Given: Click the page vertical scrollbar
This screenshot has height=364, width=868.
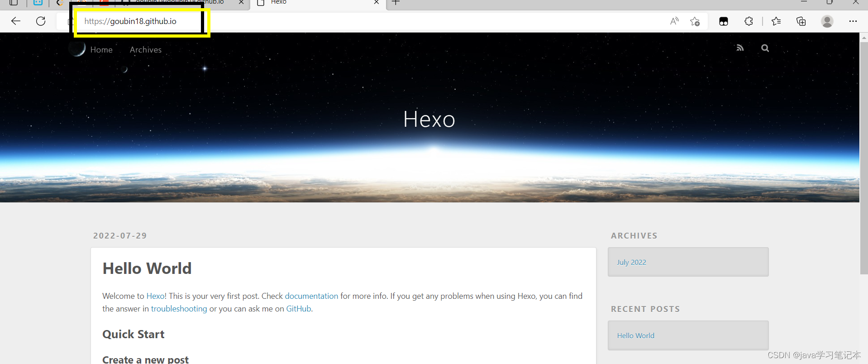Looking at the screenshot, I should (864, 158).
